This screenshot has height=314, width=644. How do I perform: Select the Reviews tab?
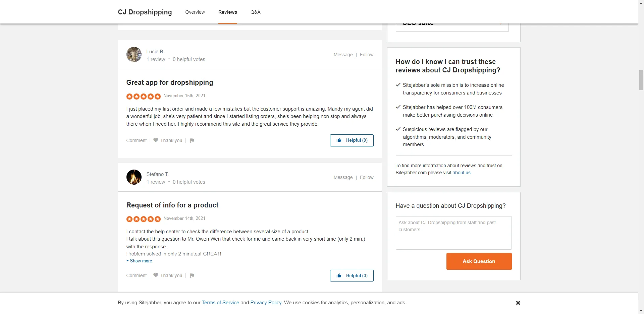pyautogui.click(x=227, y=12)
